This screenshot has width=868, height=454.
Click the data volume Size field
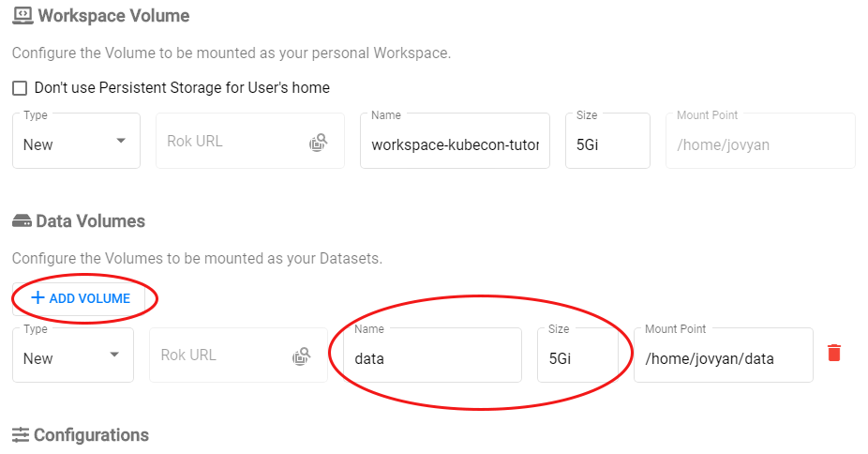[576, 358]
